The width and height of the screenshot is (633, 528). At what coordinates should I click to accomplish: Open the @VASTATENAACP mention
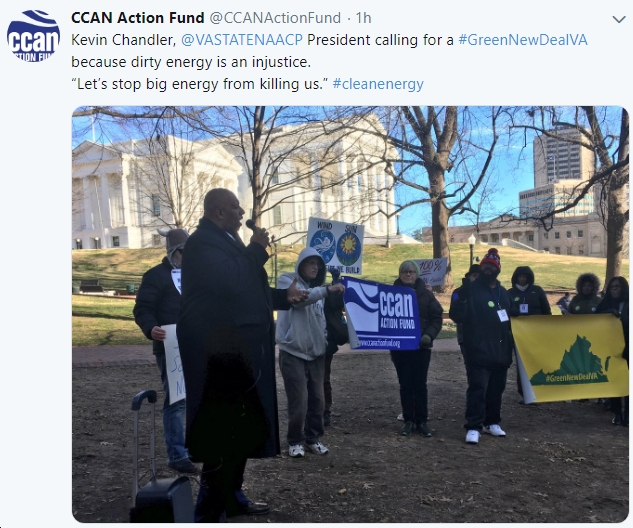coord(242,40)
